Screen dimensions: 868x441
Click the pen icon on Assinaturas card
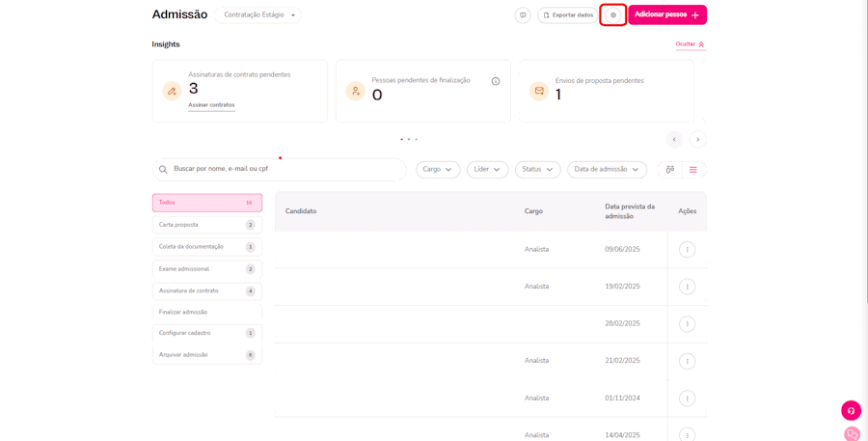click(172, 91)
